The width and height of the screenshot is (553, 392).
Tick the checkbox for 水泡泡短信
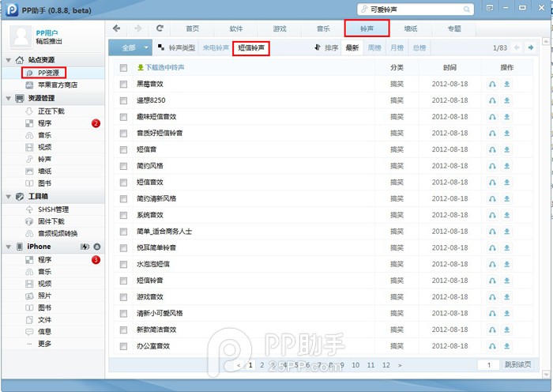coord(123,265)
